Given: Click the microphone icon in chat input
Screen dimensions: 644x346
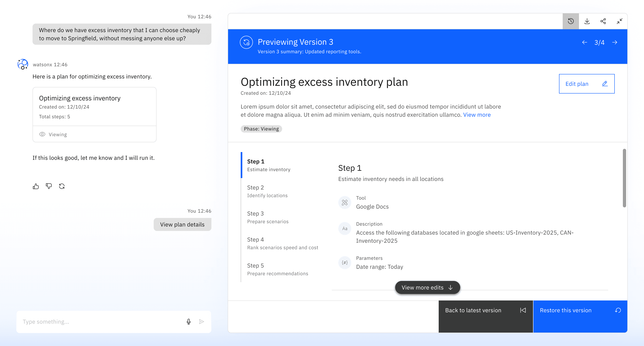Looking at the screenshot, I should [x=188, y=321].
